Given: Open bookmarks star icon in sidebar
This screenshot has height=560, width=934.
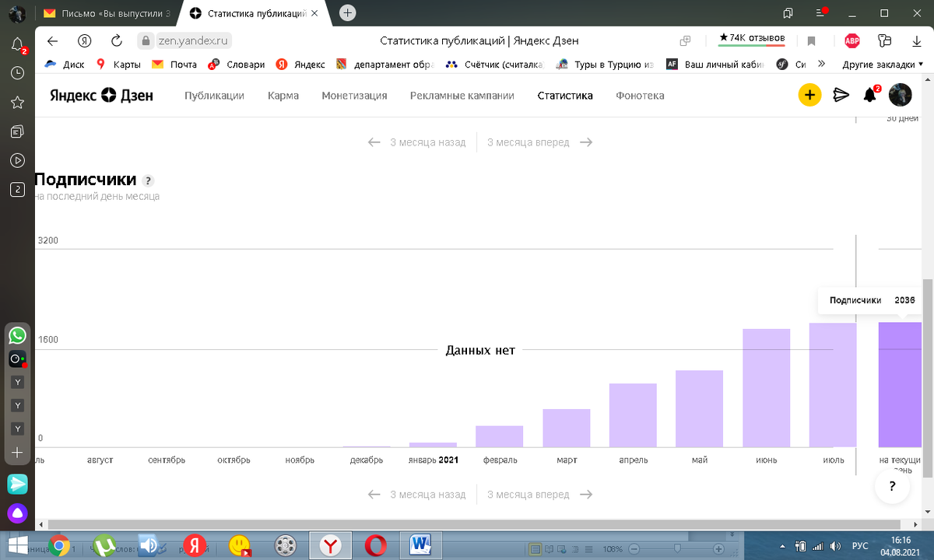Looking at the screenshot, I should coord(17,102).
